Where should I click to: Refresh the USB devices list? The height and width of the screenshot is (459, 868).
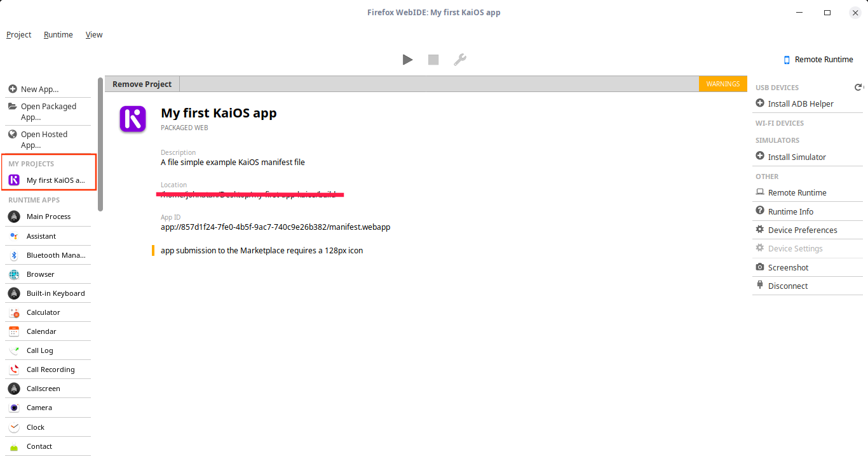858,88
